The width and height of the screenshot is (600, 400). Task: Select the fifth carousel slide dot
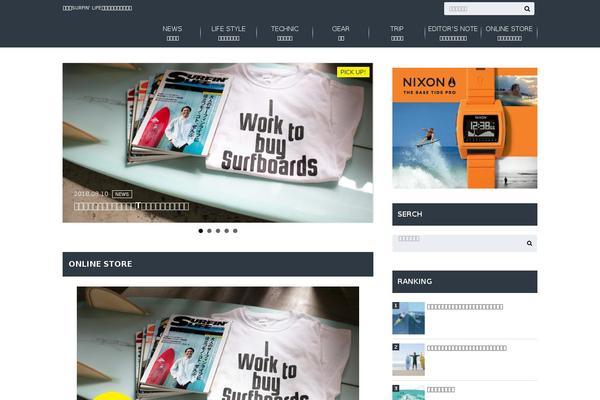pyautogui.click(x=235, y=231)
